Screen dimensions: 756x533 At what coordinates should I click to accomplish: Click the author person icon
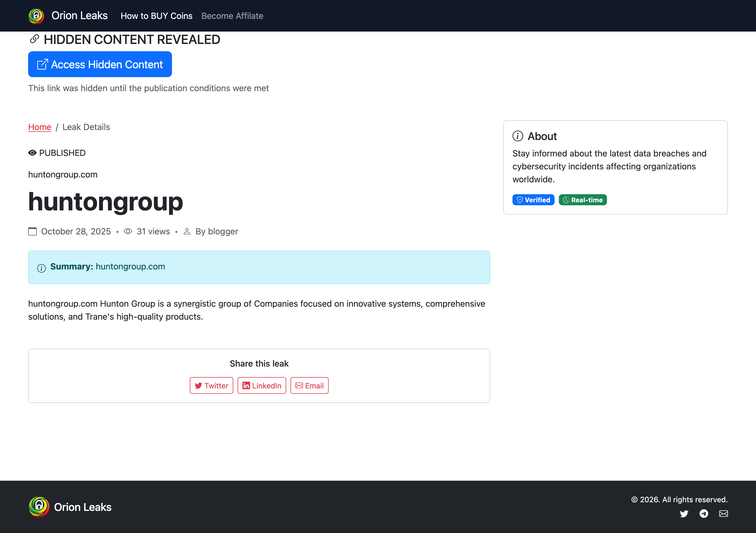[187, 231]
